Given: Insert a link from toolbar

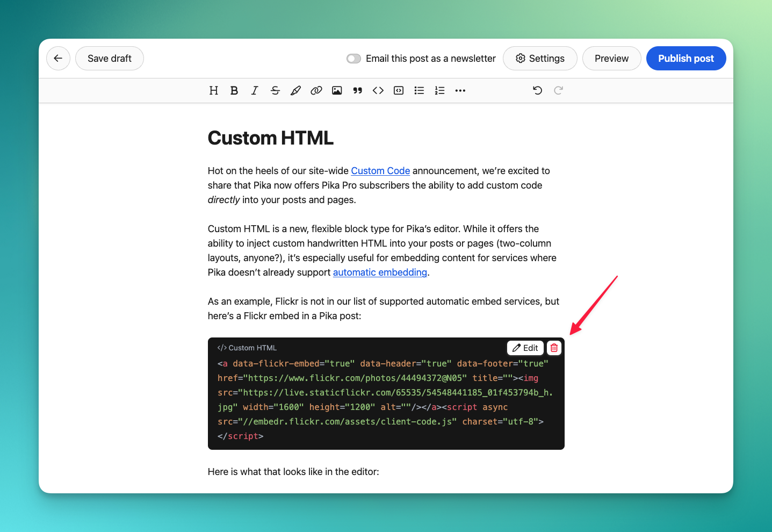Looking at the screenshot, I should (316, 90).
